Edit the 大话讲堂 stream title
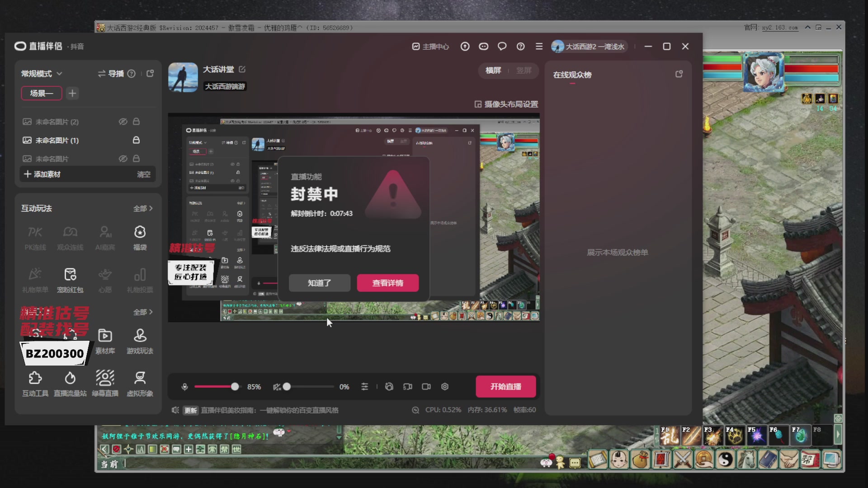The width and height of the screenshot is (868, 488). 242,69
